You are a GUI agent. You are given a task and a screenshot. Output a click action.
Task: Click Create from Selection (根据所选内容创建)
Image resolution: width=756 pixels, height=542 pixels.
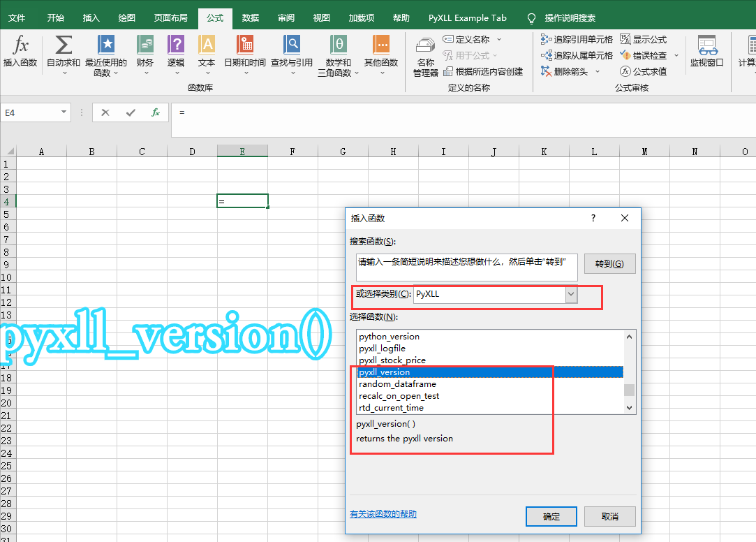pyautogui.click(x=483, y=71)
